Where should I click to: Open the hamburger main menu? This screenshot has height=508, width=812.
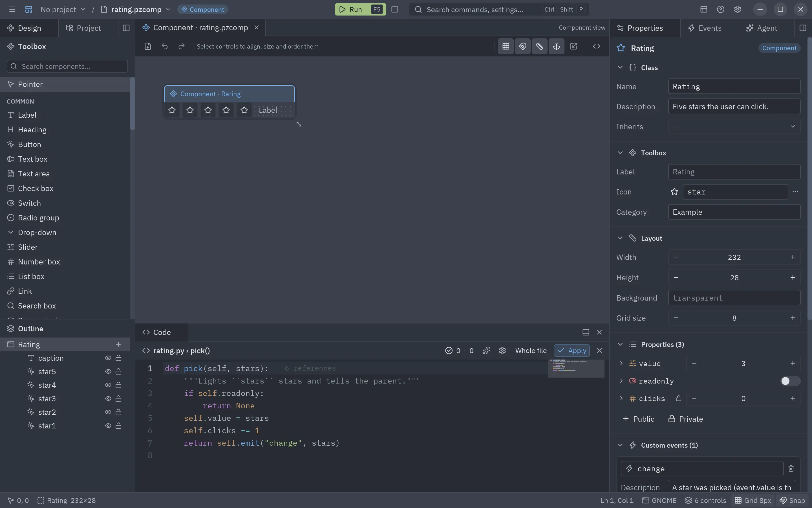(x=12, y=9)
